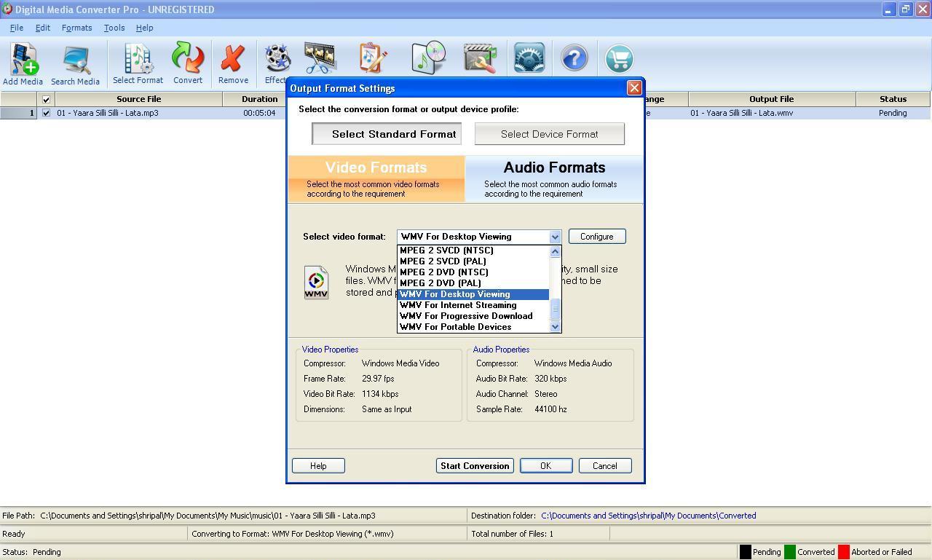
Task: Click the clipboard with pencil icon
Action: 373,58
